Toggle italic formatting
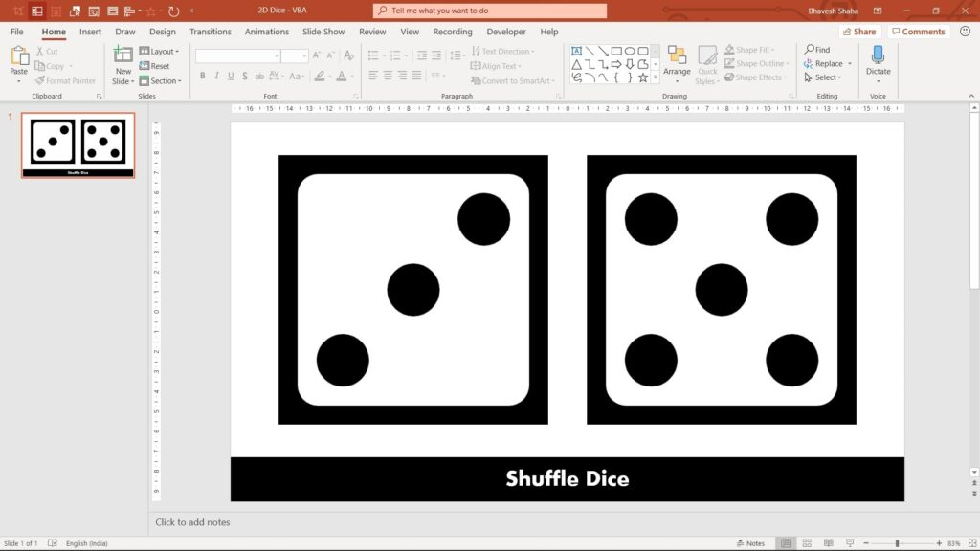The width and height of the screenshot is (980, 551). (216, 75)
